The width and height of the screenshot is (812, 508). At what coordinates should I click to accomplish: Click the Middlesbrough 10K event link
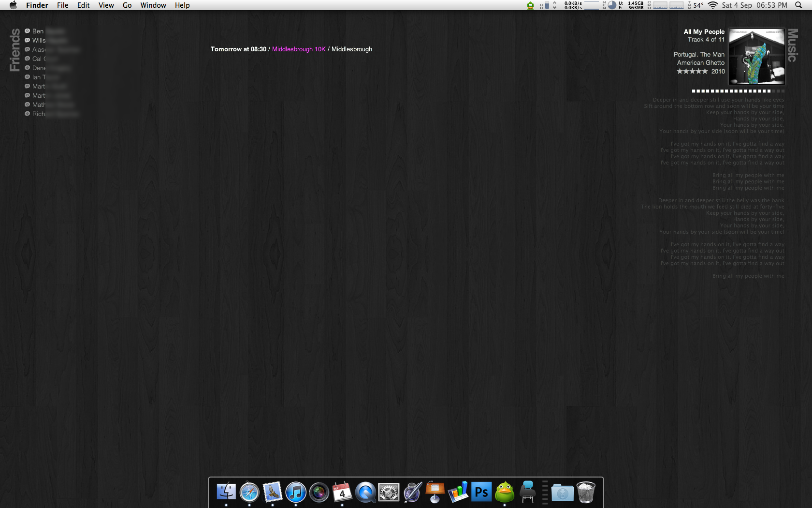click(299, 49)
